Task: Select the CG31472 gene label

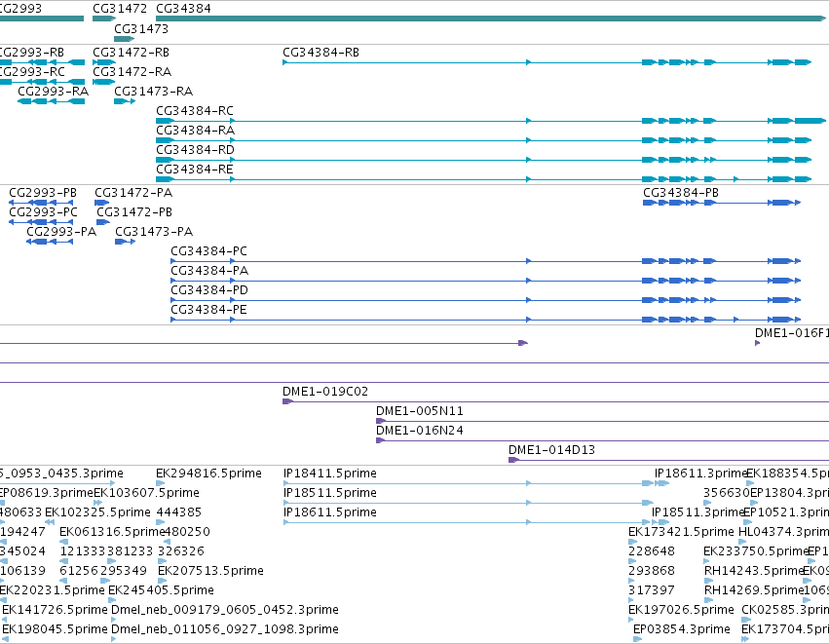Action: coord(120,9)
